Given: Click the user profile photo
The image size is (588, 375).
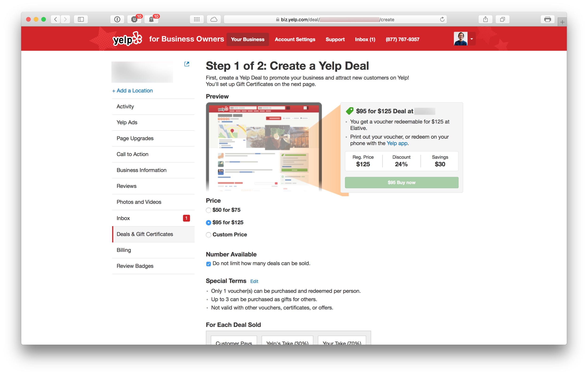Looking at the screenshot, I should [461, 39].
